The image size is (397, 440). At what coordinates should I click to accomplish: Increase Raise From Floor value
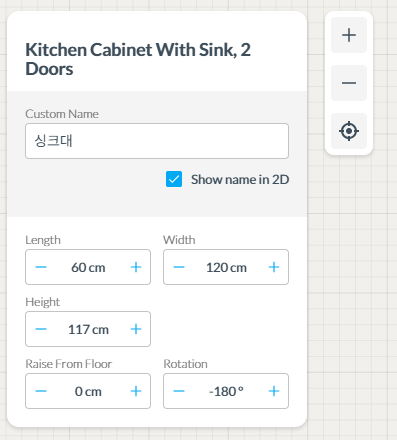click(136, 391)
